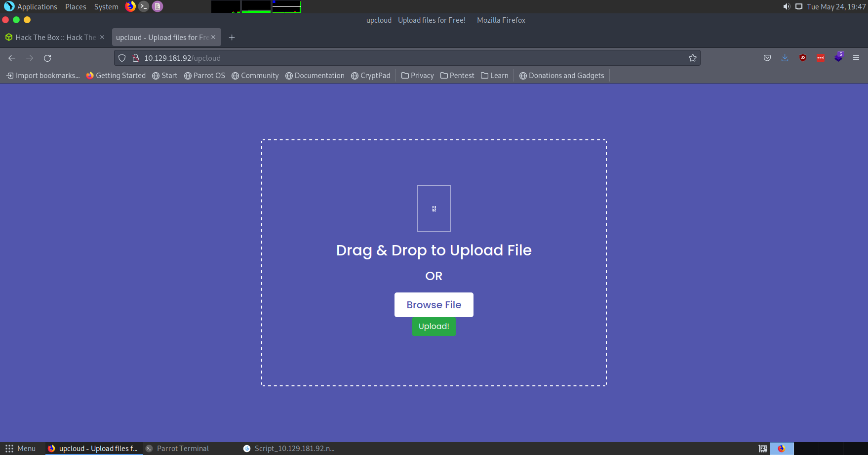Close the upcloud tab
The width and height of the screenshot is (868, 455).
(x=213, y=37)
